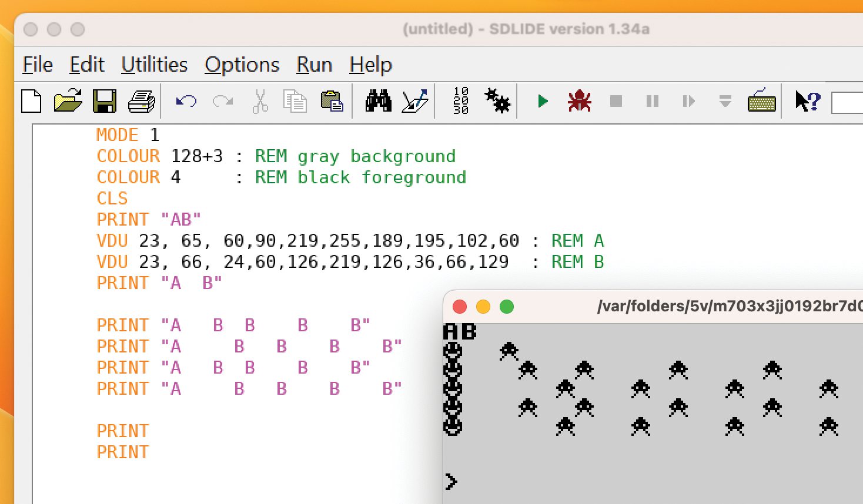The width and height of the screenshot is (863, 504).
Task: Click the last PRINT statement in editor
Action: (123, 452)
